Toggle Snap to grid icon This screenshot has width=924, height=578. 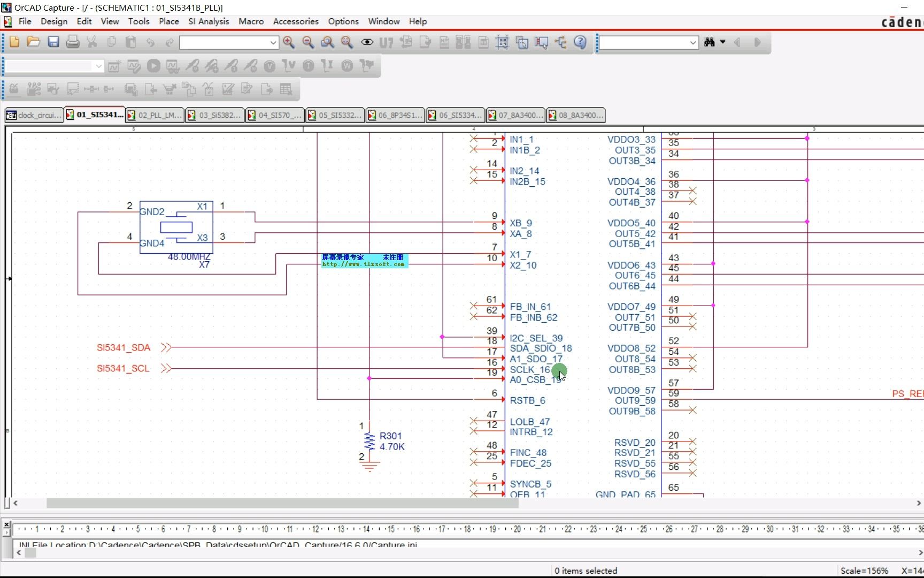pos(502,42)
